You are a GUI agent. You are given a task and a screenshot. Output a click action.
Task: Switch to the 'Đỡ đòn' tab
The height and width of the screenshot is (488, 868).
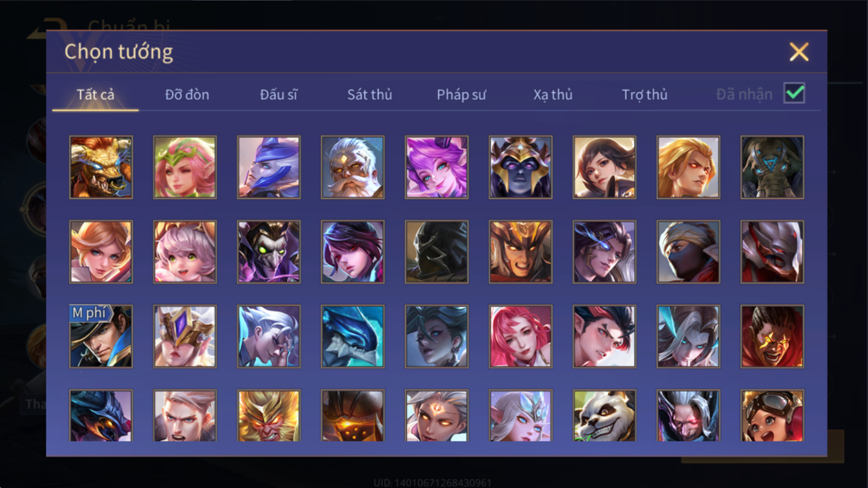tap(187, 95)
